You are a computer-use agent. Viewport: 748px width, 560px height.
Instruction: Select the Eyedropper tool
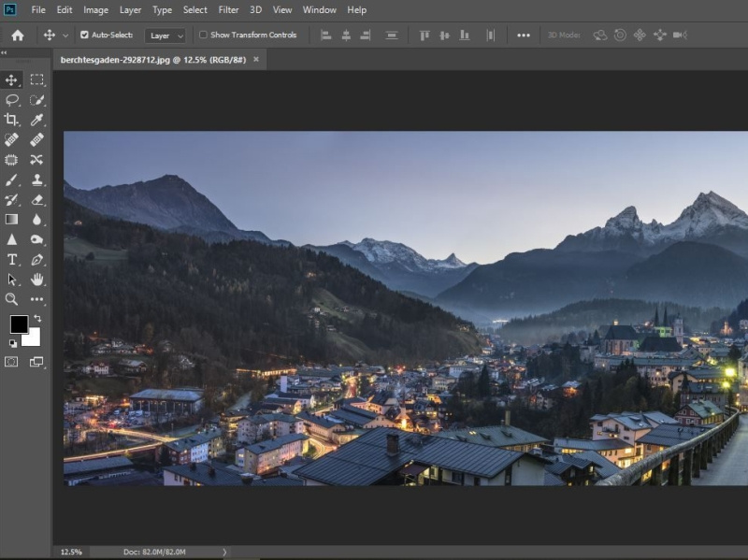[37, 120]
